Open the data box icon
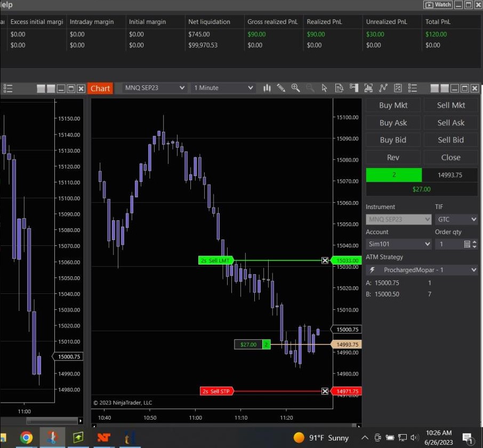This screenshot has height=448, width=483. 339,88
